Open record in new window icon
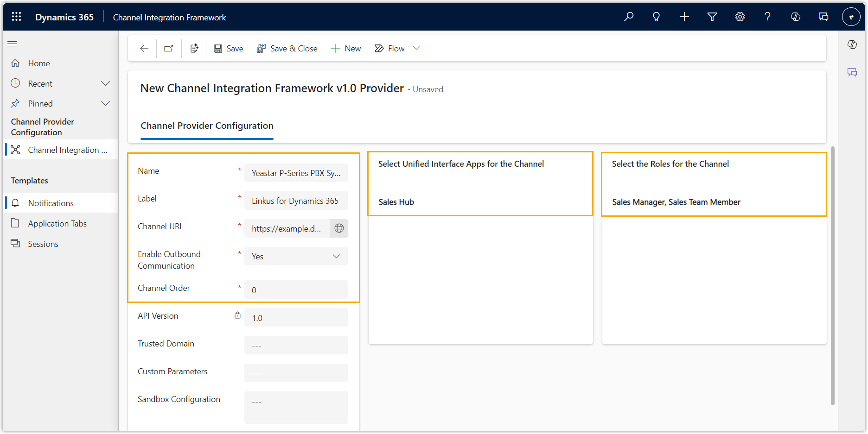Viewport: 868px width, 434px height. pos(169,49)
